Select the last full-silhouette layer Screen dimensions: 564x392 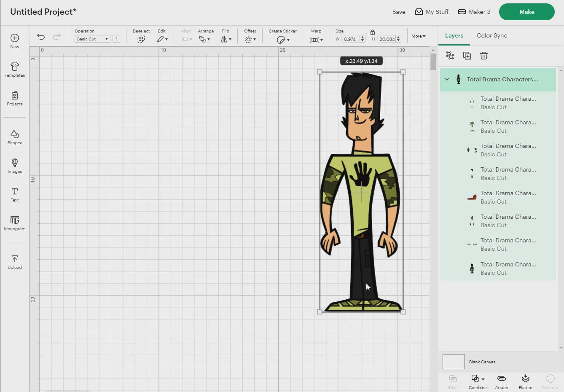pos(498,268)
